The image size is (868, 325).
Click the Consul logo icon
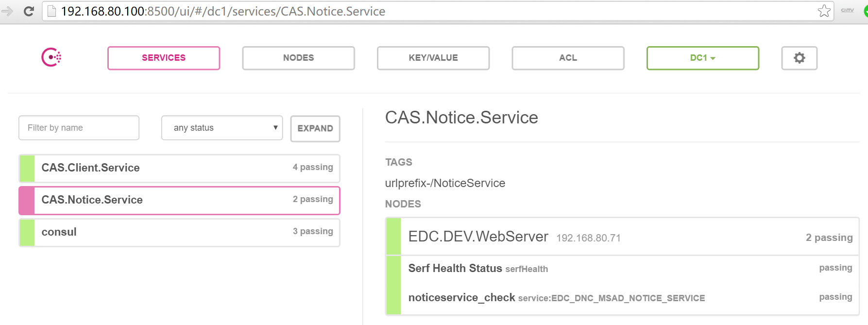point(51,57)
